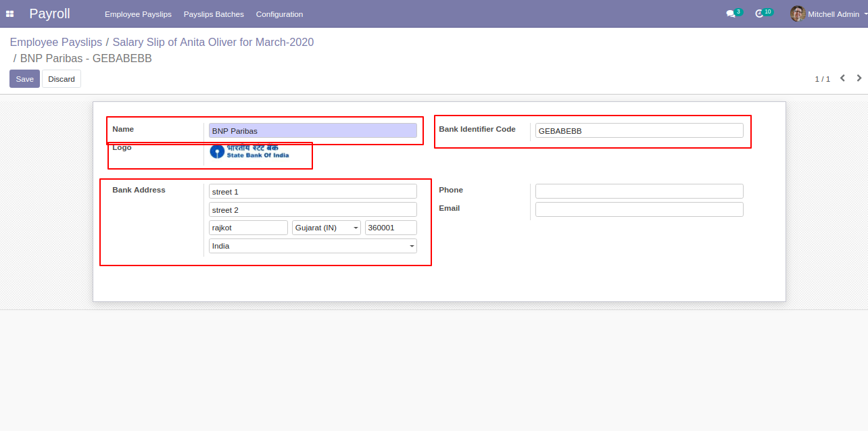Click the Bank Identifier Code field
Viewport: 868px width, 431px height.
coord(640,131)
